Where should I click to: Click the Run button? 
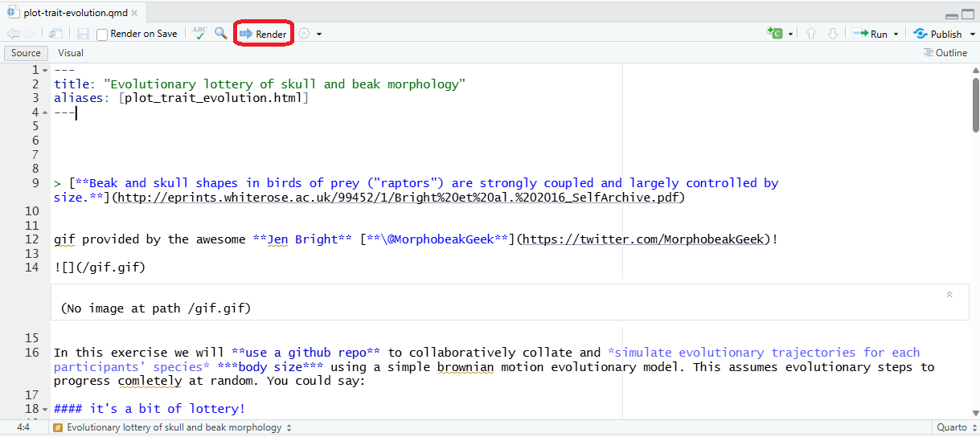[871, 34]
